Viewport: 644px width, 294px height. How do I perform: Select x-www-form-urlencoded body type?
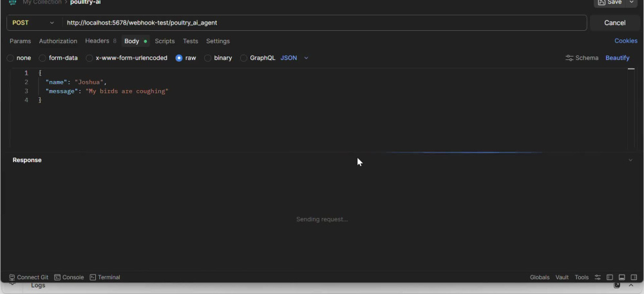coord(126,58)
